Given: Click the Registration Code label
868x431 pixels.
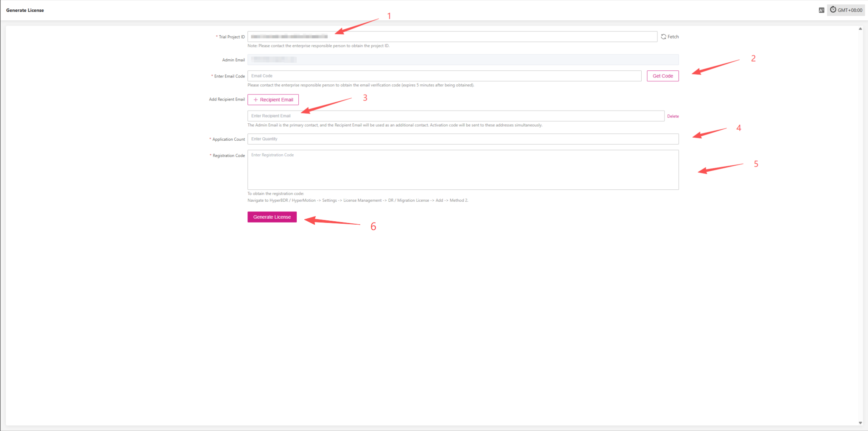Looking at the screenshot, I should tap(228, 156).
